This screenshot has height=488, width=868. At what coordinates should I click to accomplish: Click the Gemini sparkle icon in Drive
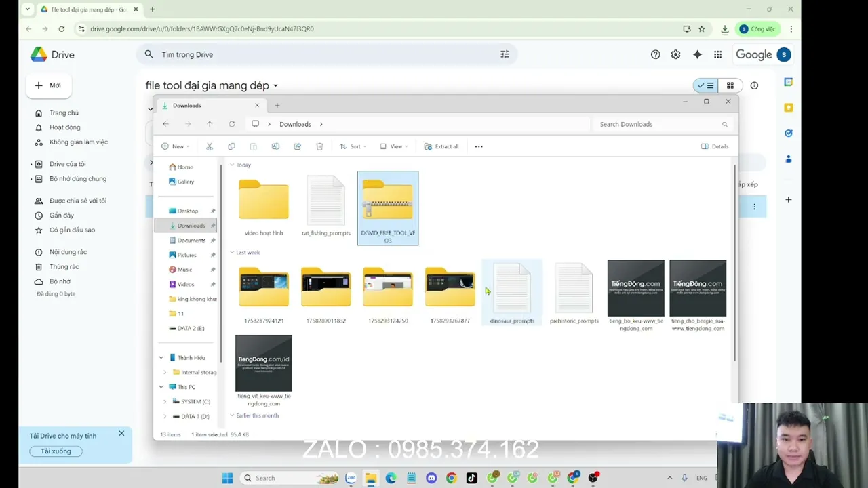(x=697, y=54)
